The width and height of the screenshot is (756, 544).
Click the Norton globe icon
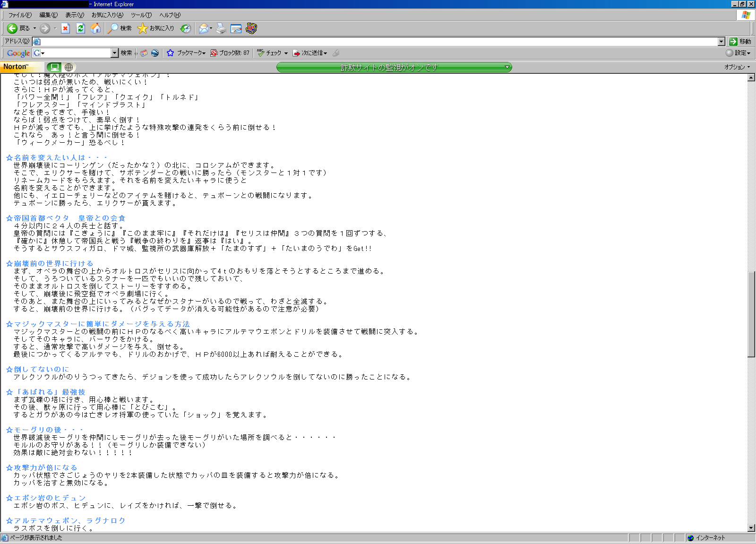(69, 67)
